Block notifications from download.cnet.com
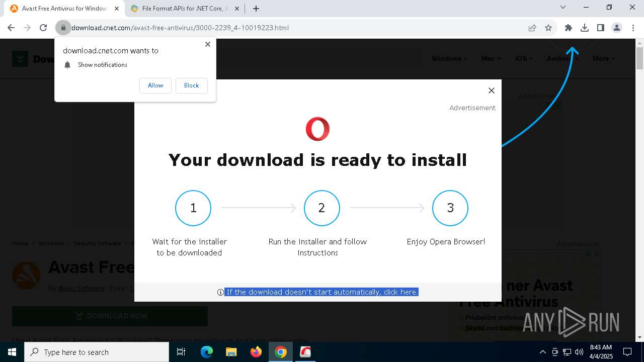This screenshot has height=362, width=644. [191, 85]
